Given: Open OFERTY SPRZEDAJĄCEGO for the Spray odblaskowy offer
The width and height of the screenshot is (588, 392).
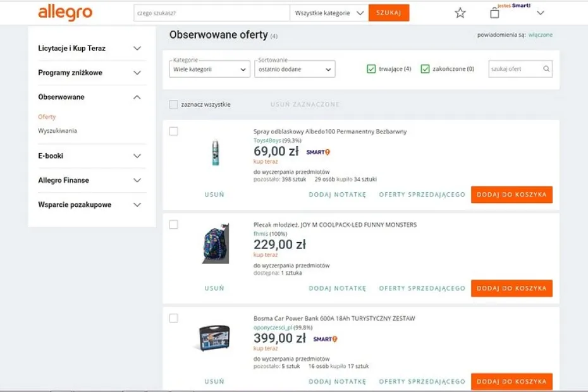Looking at the screenshot, I should pos(422,194).
